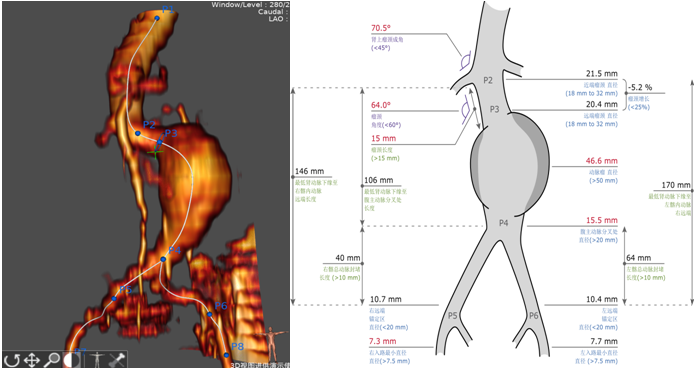Select the rotate tool in the 3D view toolbar
Image resolution: width=695 pixels, height=369 pixels.
click(x=12, y=360)
